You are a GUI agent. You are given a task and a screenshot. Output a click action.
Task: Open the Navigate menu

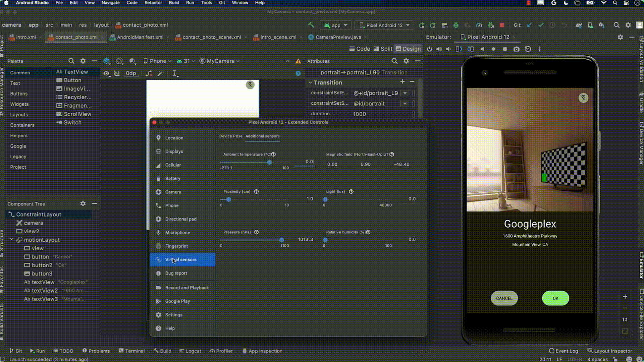(111, 3)
